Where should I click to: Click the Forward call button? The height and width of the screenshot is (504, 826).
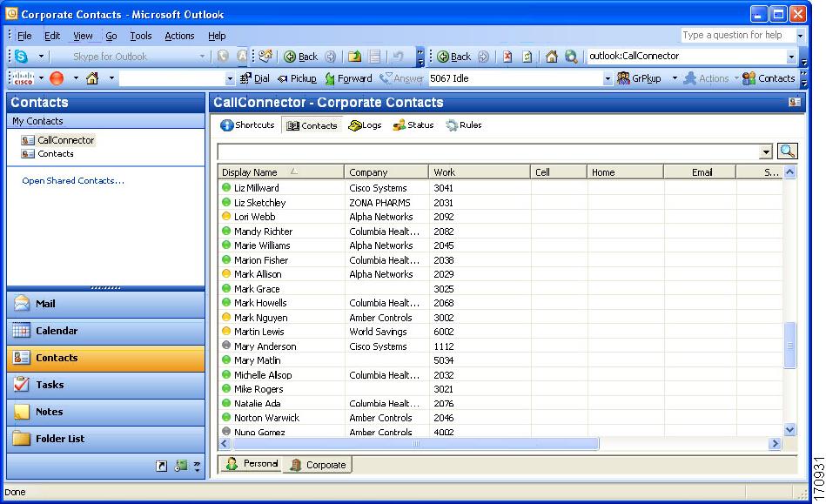tap(349, 78)
